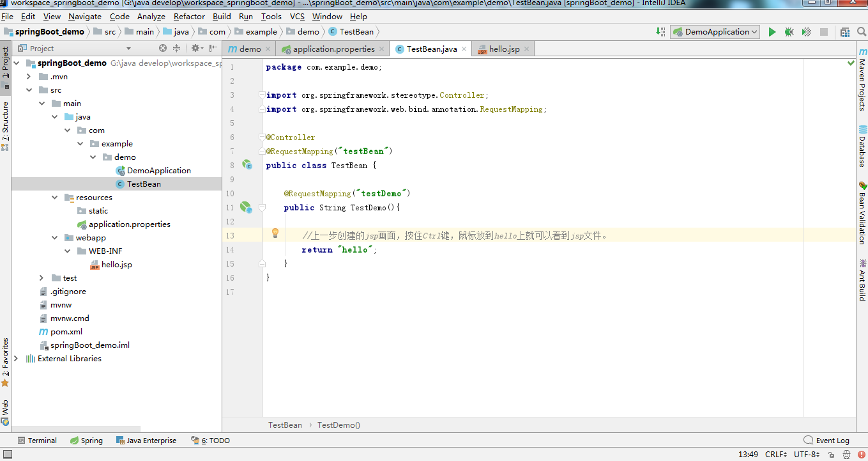Click the green inspection checkmark
Image resolution: width=868 pixels, height=461 pixels.
click(x=851, y=63)
